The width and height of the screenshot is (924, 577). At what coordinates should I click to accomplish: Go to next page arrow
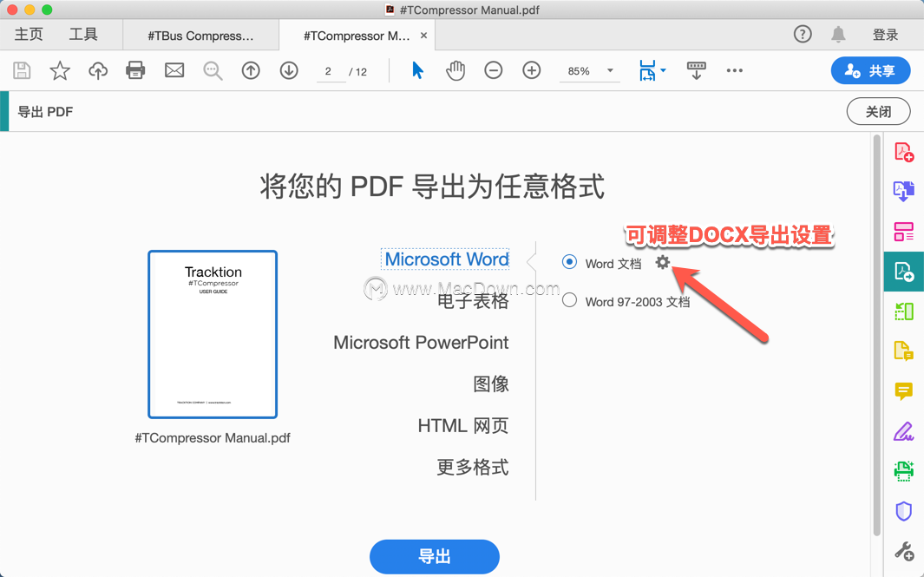tap(289, 71)
